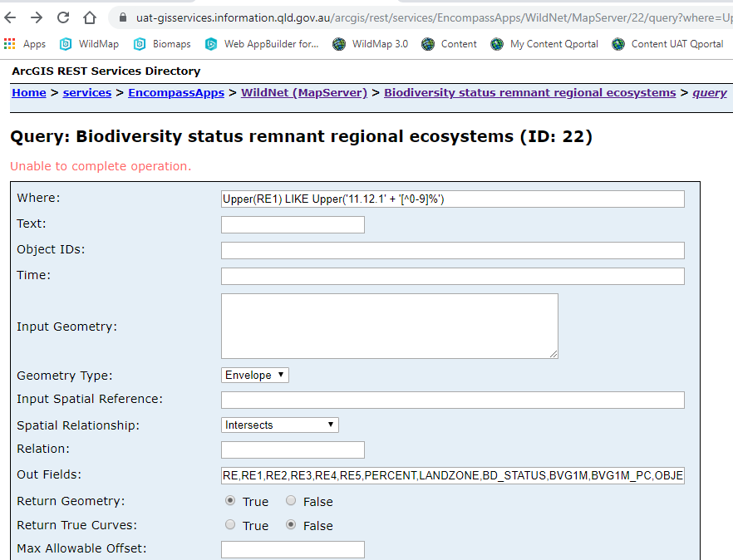The image size is (733, 560).
Task: Open WildNet (MapServer) breadcrumb link
Action: tap(304, 92)
